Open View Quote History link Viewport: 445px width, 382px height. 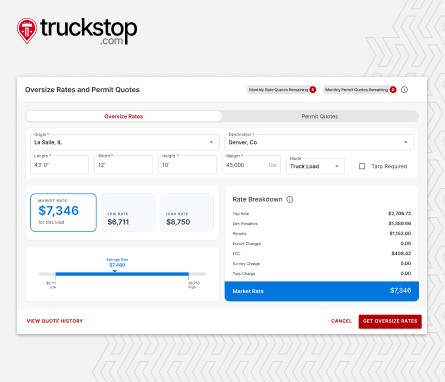55,321
